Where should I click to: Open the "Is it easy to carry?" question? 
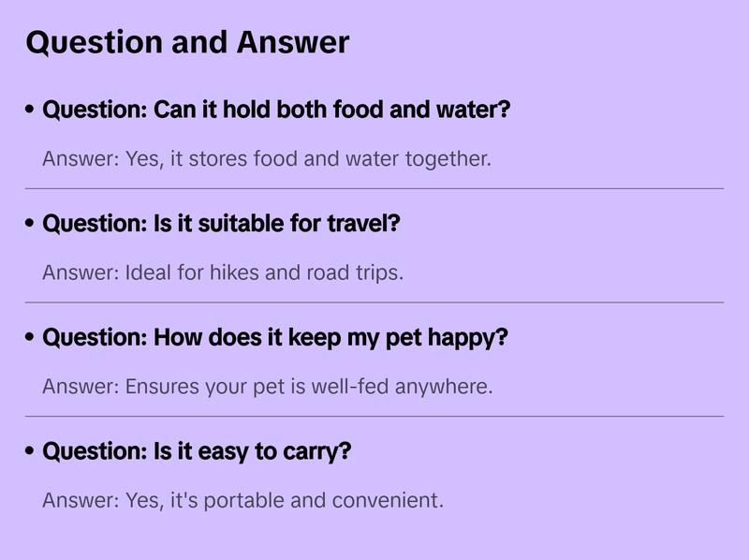point(197,451)
